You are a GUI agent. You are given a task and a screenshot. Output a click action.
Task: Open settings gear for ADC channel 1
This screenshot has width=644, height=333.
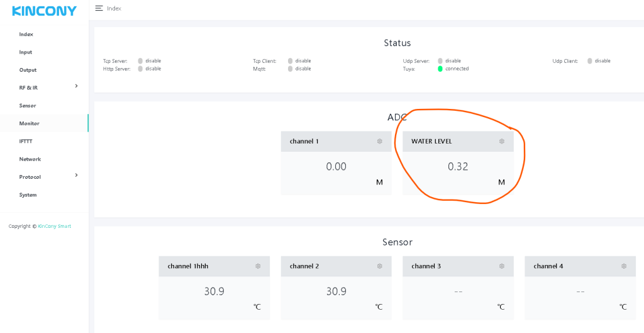380,142
